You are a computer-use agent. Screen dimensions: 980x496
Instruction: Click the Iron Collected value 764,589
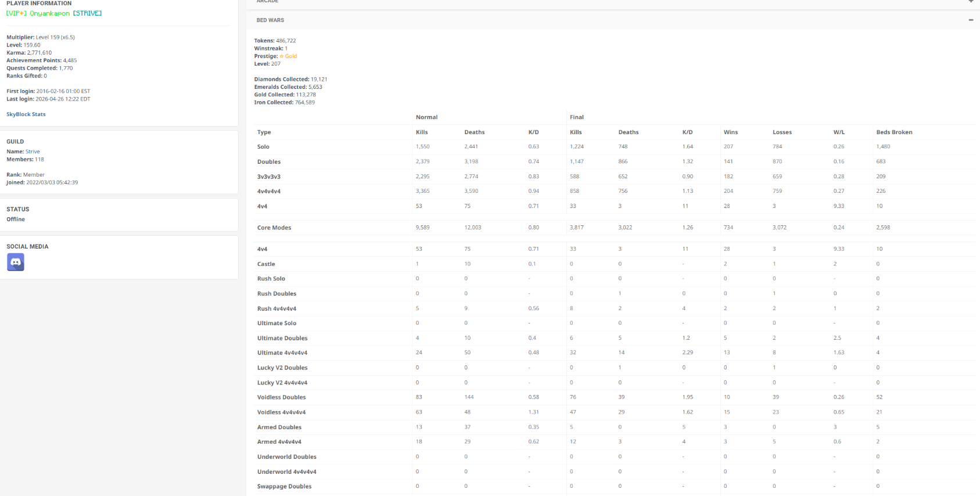coord(305,102)
